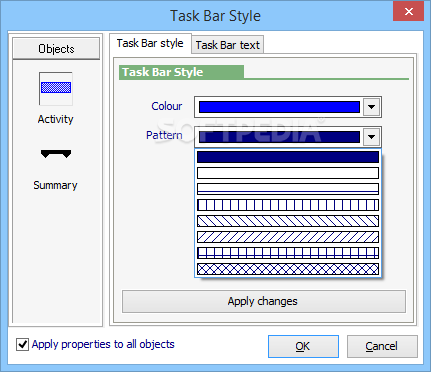The width and height of the screenshot is (431, 372).
Task: Click the Colour label
Action: pos(167,106)
